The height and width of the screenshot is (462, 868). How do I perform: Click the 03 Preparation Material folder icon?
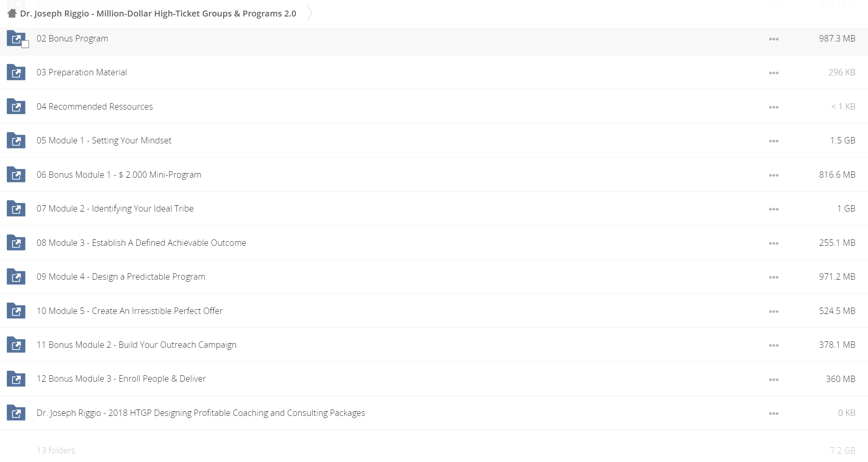(x=16, y=72)
